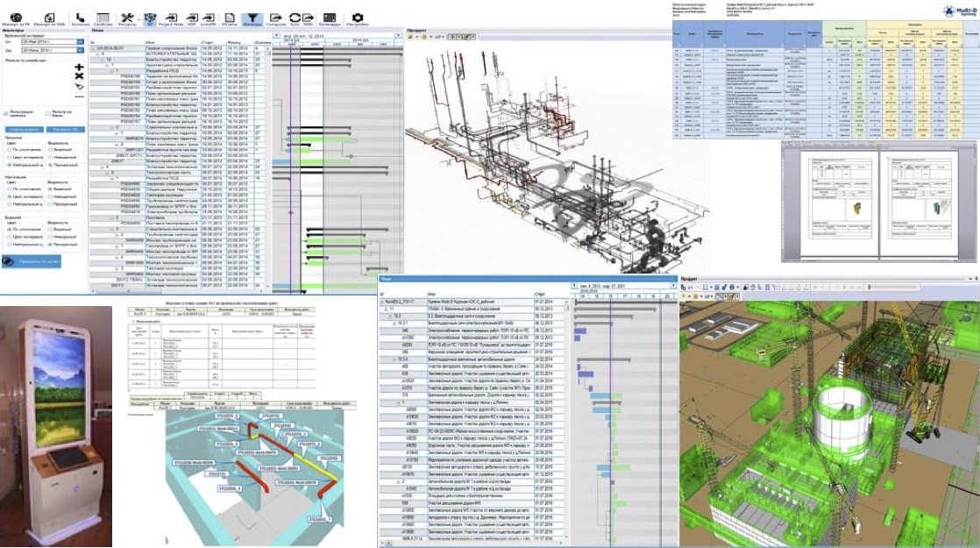This screenshot has height=548, width=980.
Task: Enable the 'Фильтр на борде' checkbox
Action: point(48,114)
